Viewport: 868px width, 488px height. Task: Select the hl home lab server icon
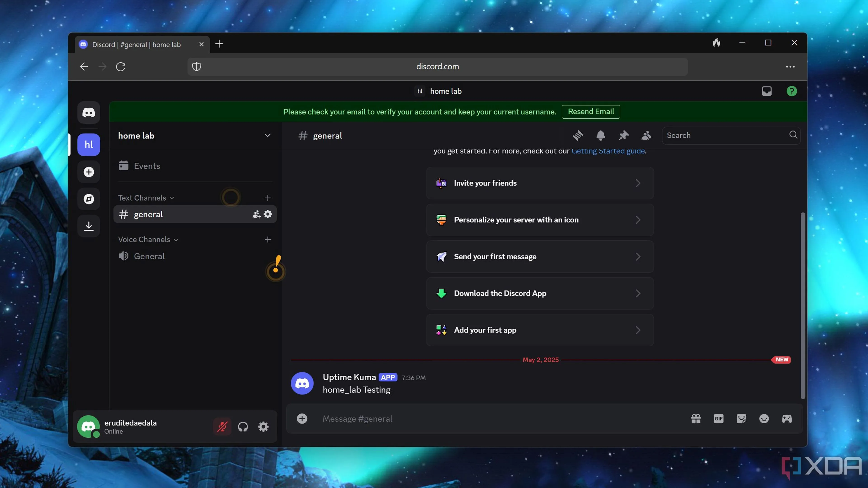89,145
